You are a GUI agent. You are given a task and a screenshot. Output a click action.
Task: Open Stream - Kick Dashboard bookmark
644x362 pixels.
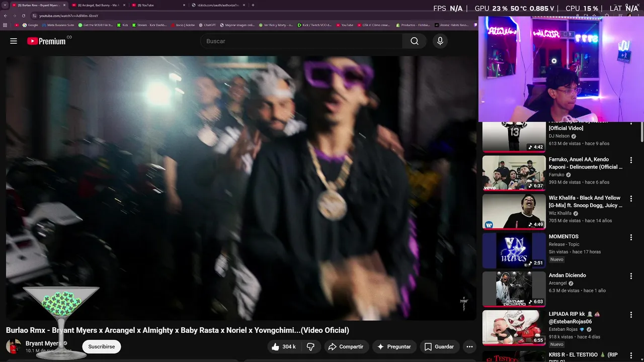click(x=149, y=25)
